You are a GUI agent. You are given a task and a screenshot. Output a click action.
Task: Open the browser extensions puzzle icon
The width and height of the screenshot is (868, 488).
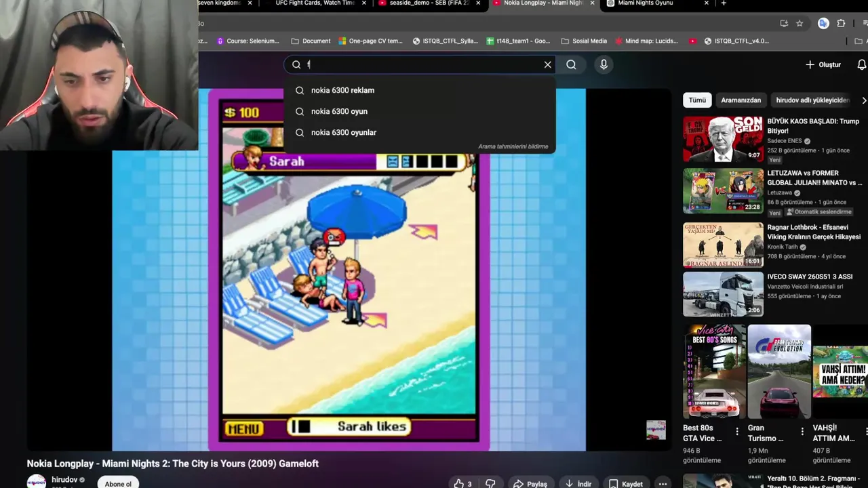(x=841, y=23)
